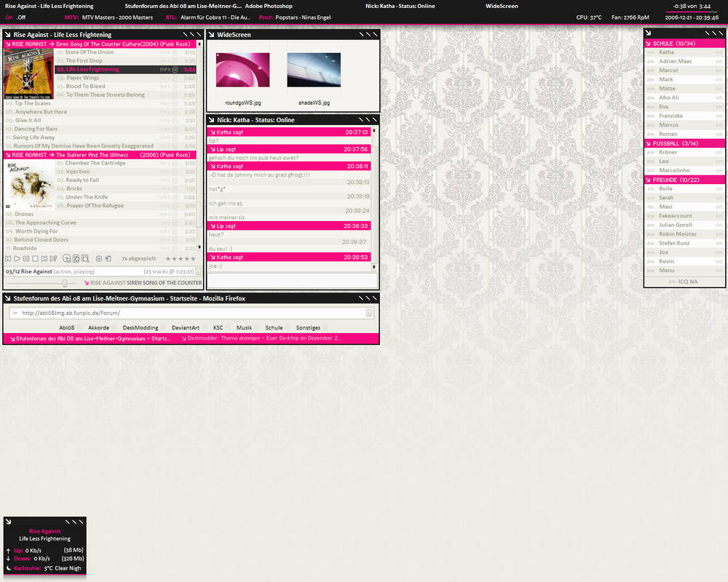The image size is (728, 582).
Task: Open the DeskModding bookmark in Firefox
Action: (x=141, y=327)
